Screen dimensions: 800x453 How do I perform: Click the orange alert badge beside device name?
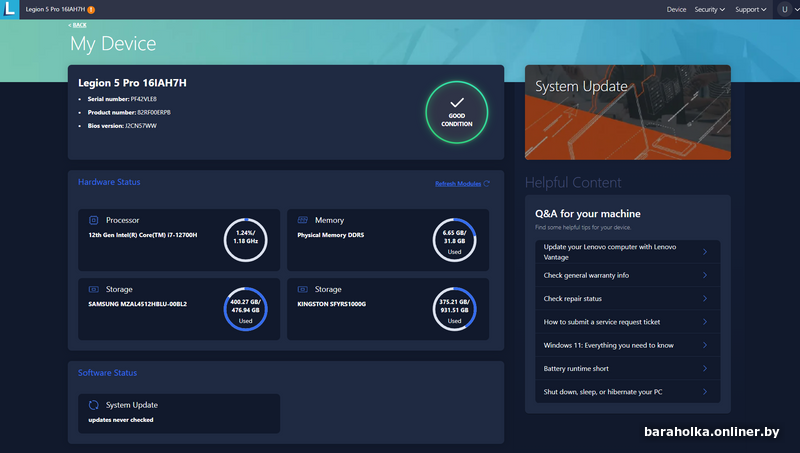pos(91,10)
